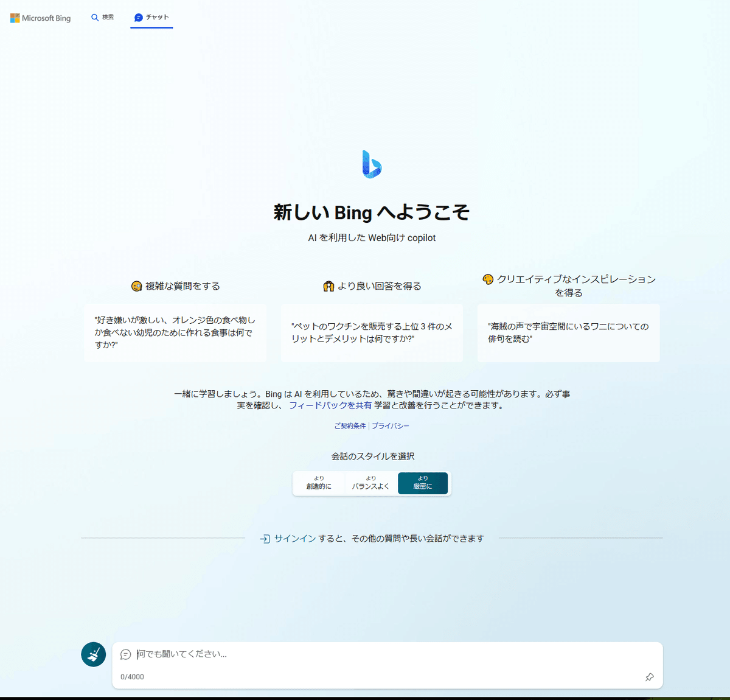This screenshot has width=730, height=700.
Task: Select the pirate-voice alligator haiku suggestion card
Action: pyautogui.click(x=568, y=333)
